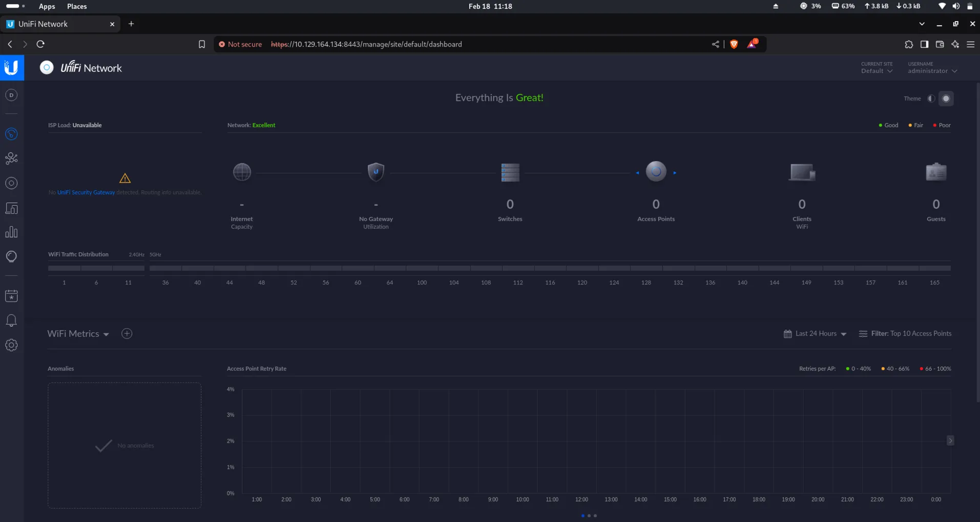The image size is (980, 522).
Task: Open the browser hamburger menu
Action: pos(970,44)
